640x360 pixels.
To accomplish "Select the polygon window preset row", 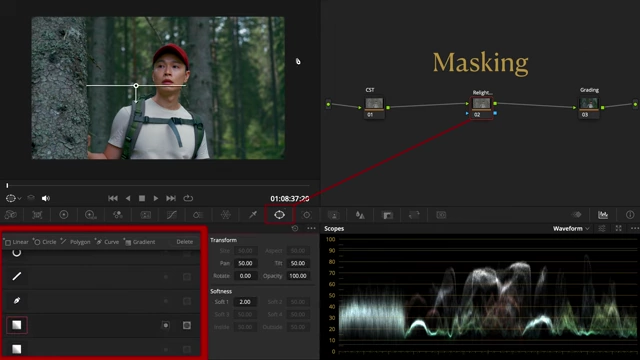I will pos(102,277).
